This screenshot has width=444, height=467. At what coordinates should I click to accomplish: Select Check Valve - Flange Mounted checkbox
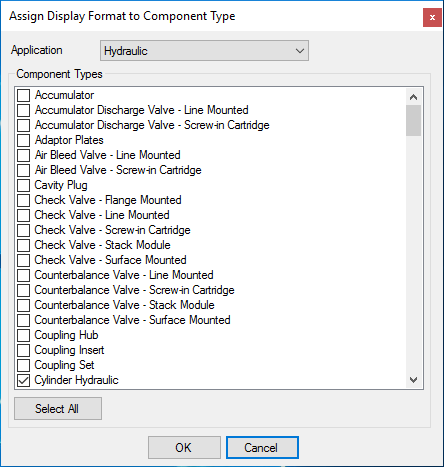(x=23, y=200)
